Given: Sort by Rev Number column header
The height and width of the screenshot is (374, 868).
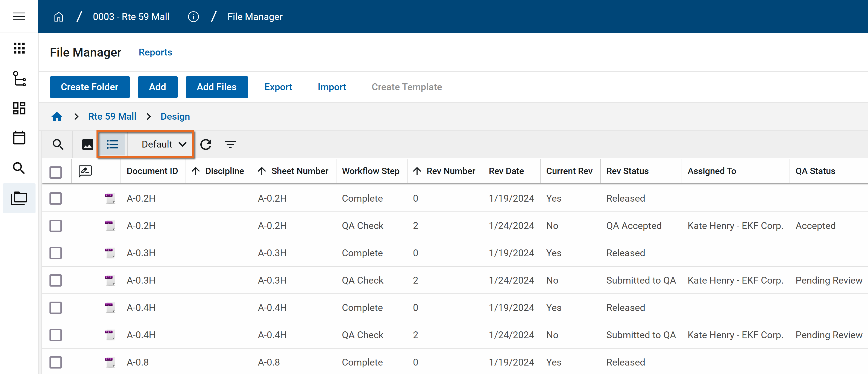Looking at the screenshot, I should pyautogui.click(x=450, y=171).
